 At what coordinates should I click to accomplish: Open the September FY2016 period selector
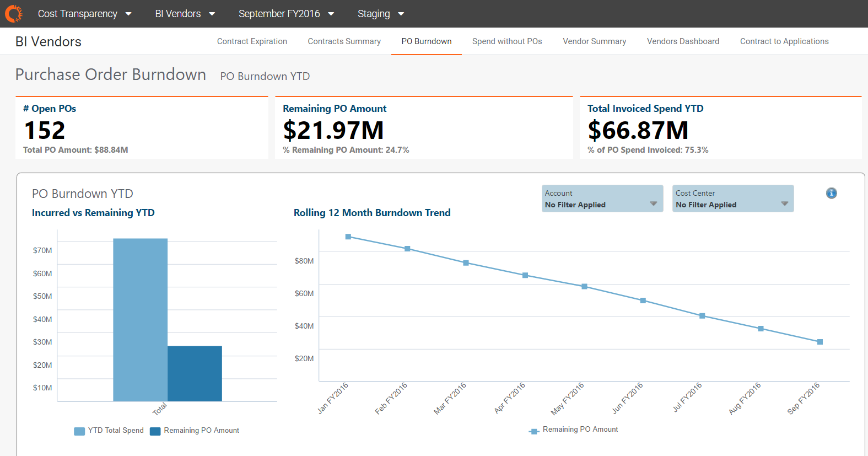coord(286,14)
